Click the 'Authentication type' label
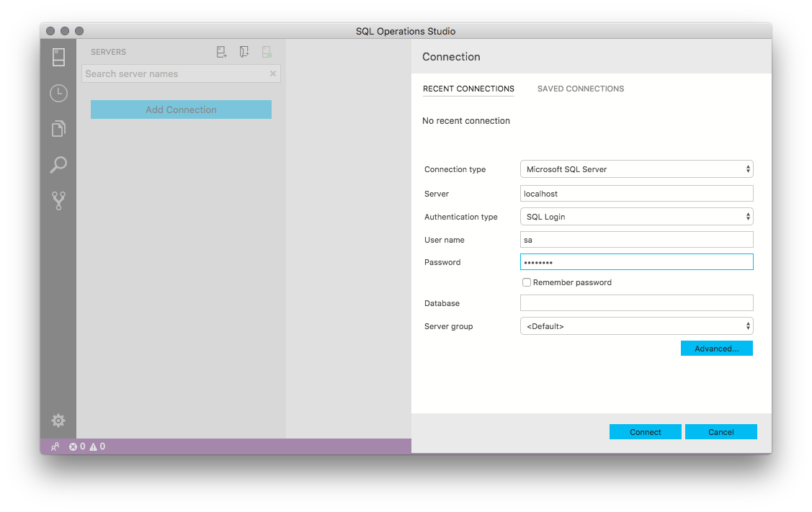 (x=461, y=217)
